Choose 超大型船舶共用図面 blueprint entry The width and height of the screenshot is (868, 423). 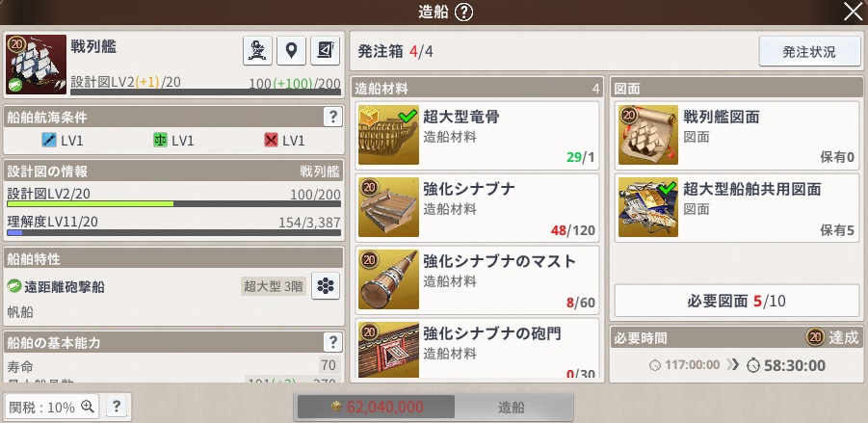[737, 207]
